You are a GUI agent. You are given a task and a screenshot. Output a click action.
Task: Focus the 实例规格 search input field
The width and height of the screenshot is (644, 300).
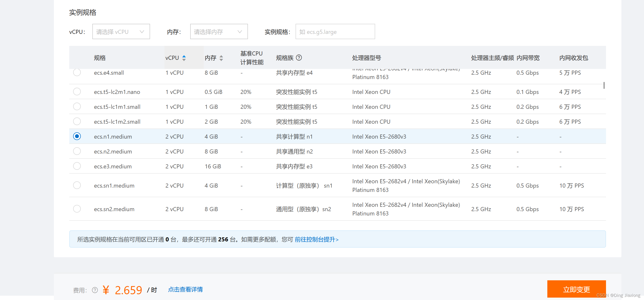[x=335, y=31]
